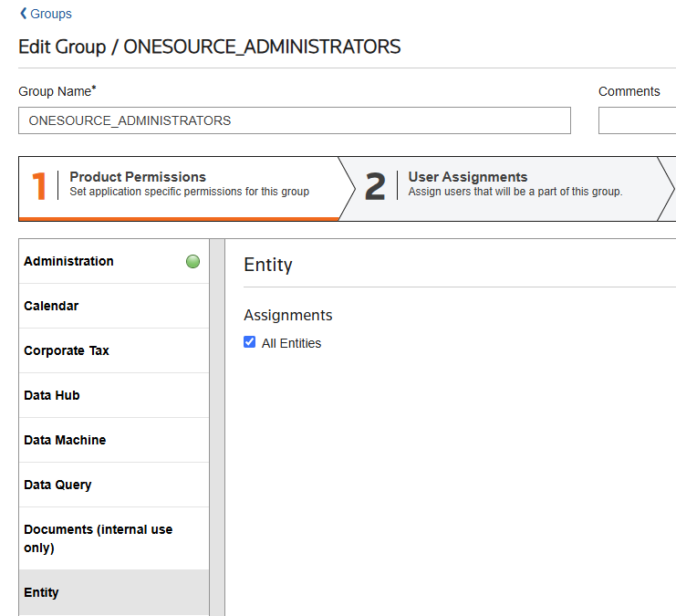The image size is (676, 616).
Task: Select Documents (internal use only)
Action: pyautogui.click(x=98, y=538)
